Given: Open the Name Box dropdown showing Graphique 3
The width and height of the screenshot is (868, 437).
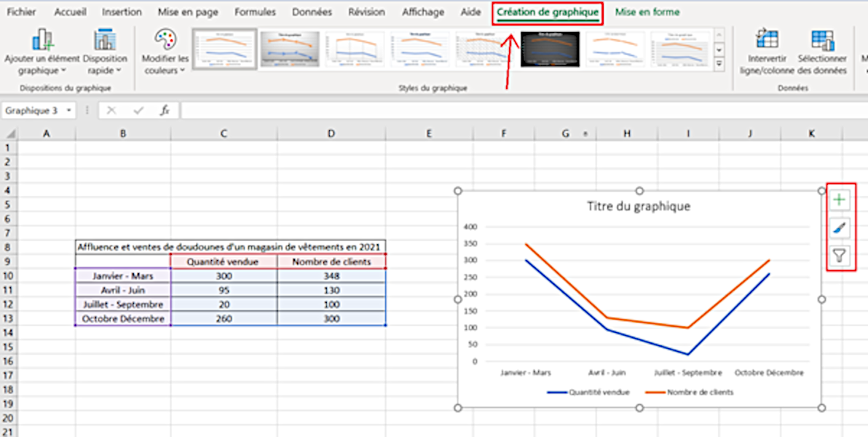Looking at the screenshot, I should click(x=70, y=110).
